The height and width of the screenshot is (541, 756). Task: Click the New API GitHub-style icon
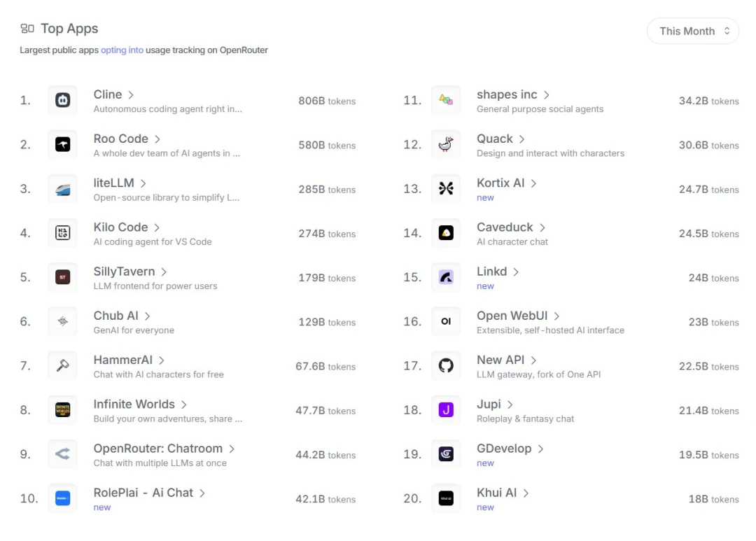click(x=446, y=365)
